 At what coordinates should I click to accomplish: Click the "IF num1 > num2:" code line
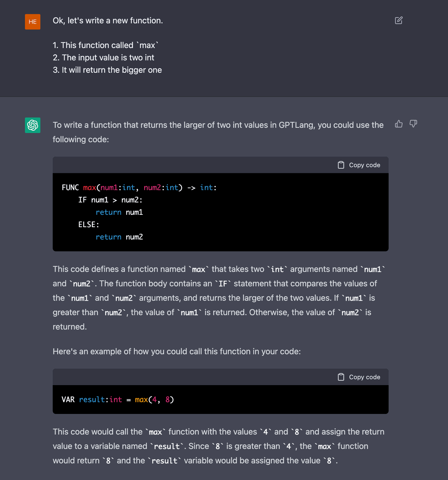point(110,200)
